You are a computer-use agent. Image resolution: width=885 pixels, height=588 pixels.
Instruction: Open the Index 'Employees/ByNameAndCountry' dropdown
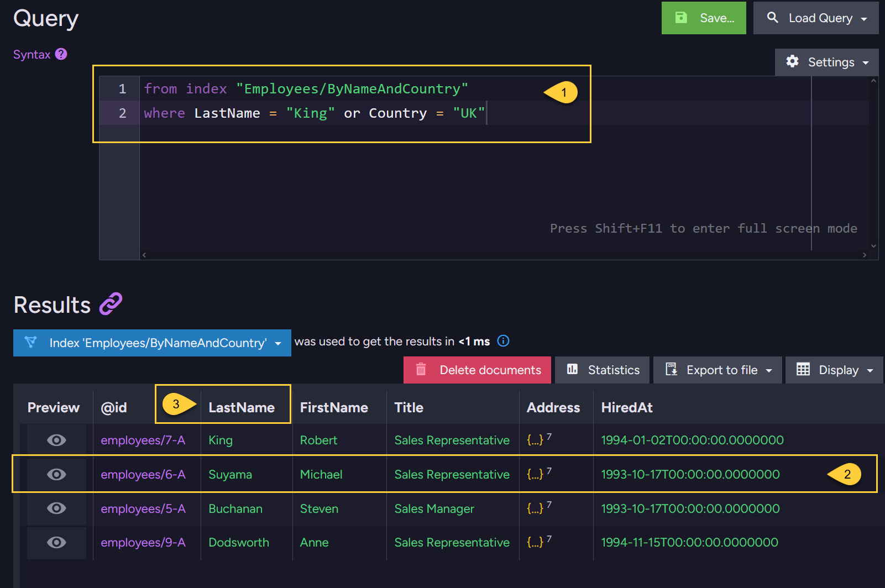152,343
